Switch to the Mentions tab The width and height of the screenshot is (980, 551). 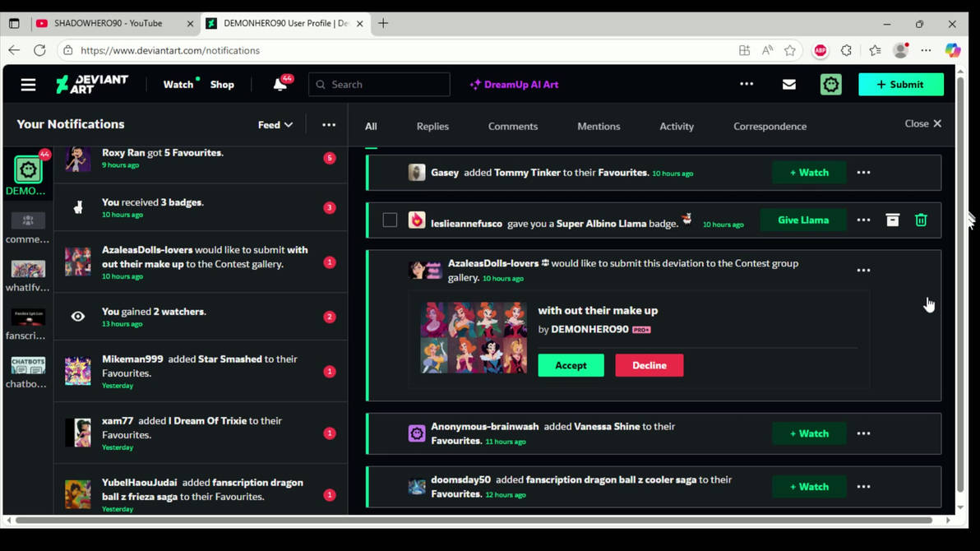pos(599,127)
